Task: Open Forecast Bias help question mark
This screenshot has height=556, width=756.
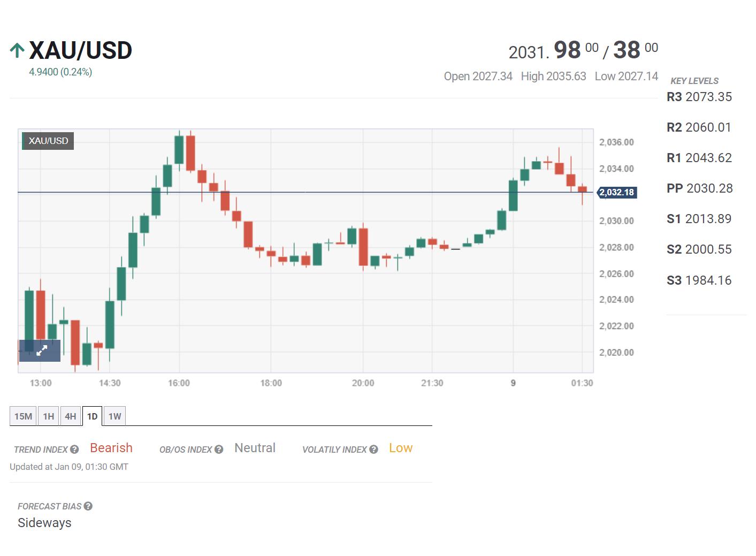Action: [88, 506]
